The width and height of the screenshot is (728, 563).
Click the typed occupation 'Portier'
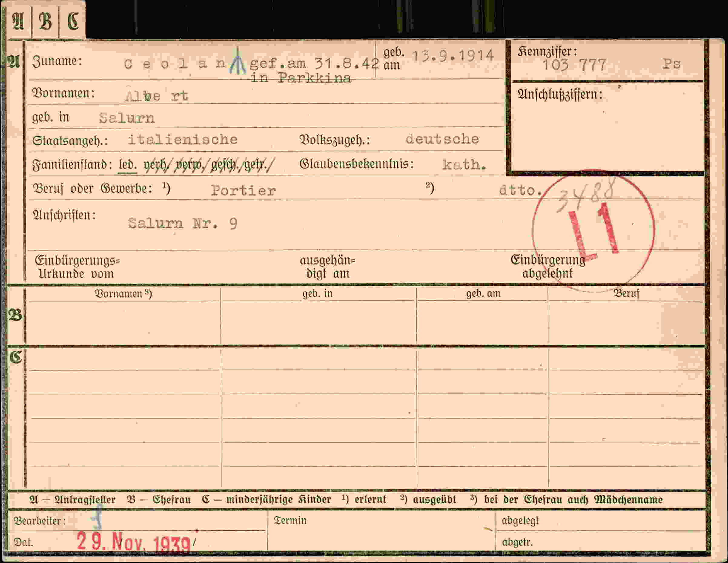(243, 191)
